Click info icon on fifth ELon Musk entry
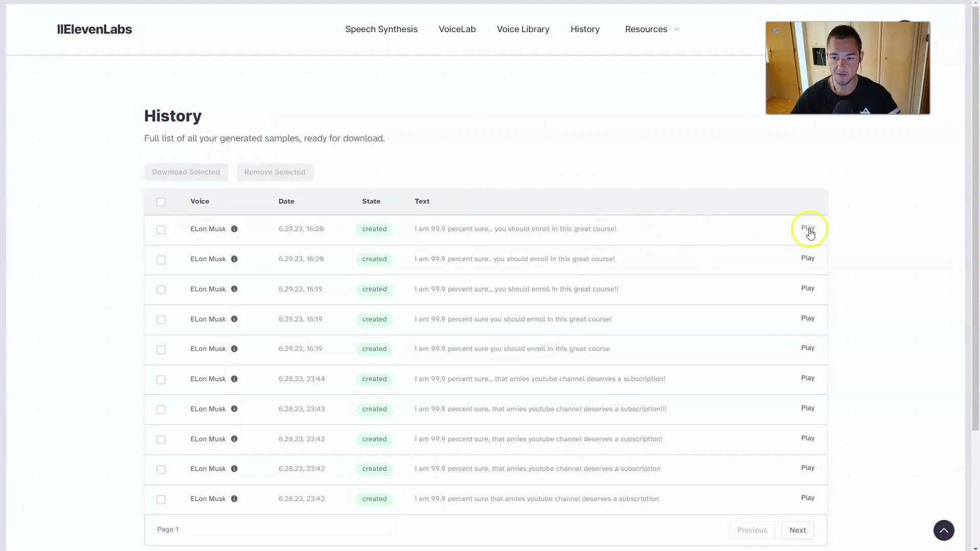980x551 pixels. (x=234, y=348)
